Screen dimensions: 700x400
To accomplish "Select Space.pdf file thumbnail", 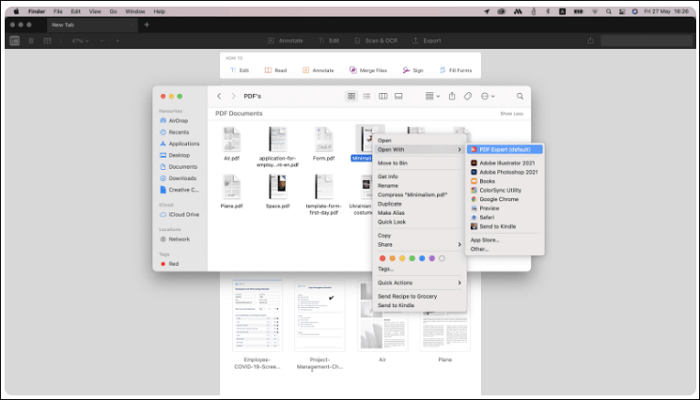I will [278, 187].
